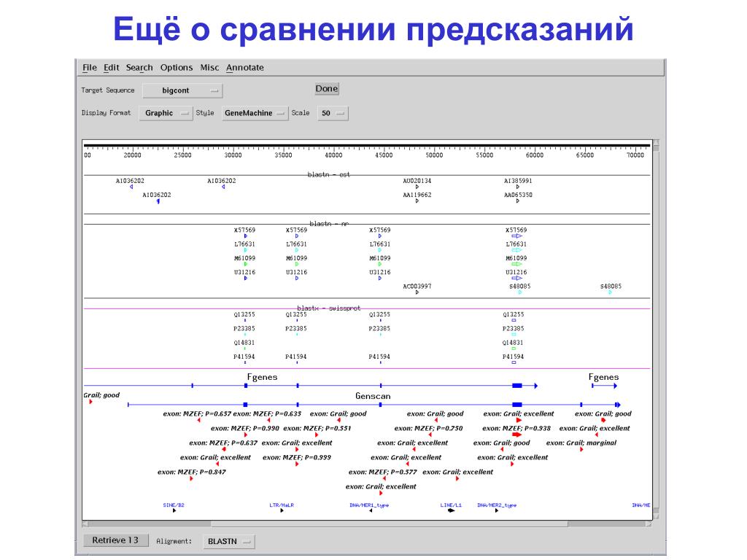Image resolution: width=747 pixels, height=560 pixels.
Task: Click rightmost L76631 cyan arrow near 58000
Action: click(517, 250)
